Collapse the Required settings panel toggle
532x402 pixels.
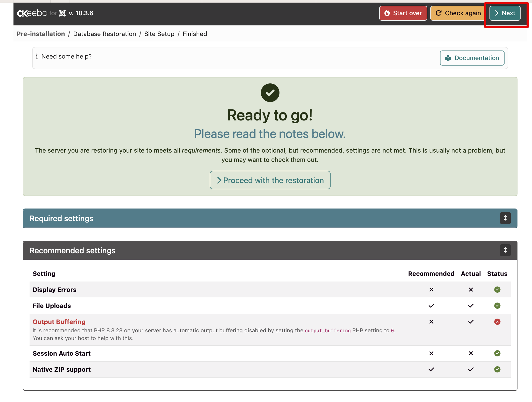coord(505,218)
